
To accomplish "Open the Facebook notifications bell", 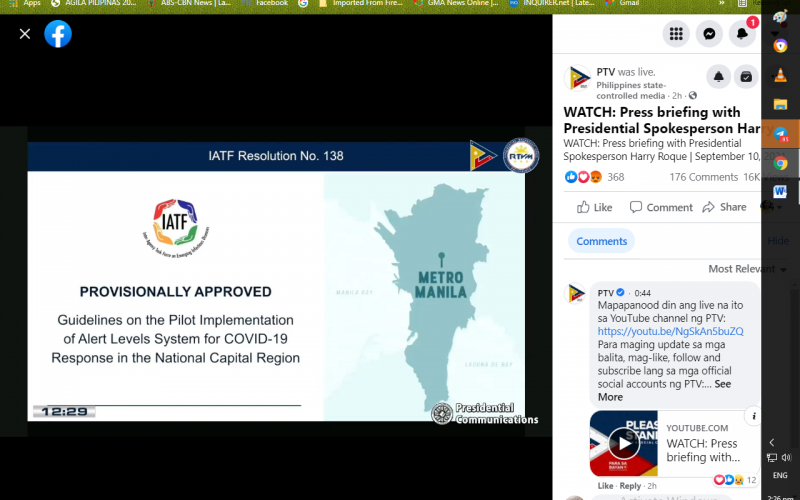I will pyautogui.click(x=742, y=34).
